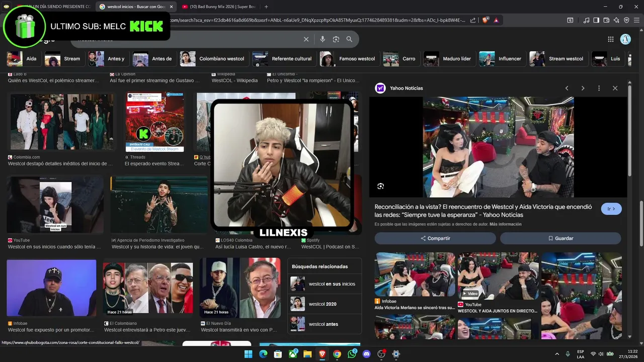Switch to the Bad Bunny Mix browser tab
Screen dimensions: 644x362
pyautogui.click(x=219, y=7)
